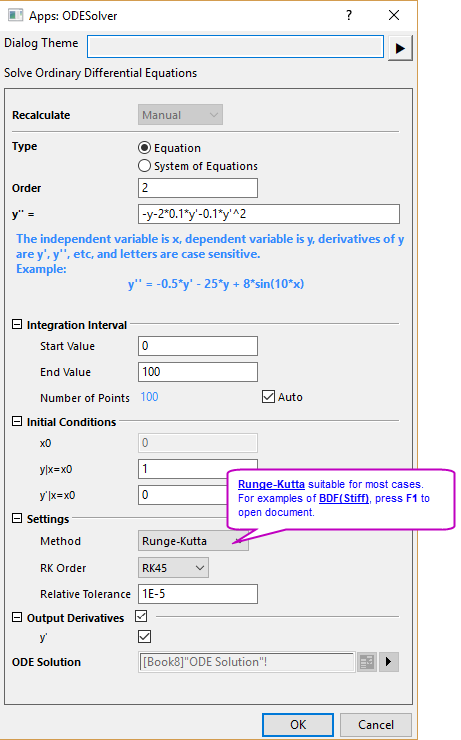This screenshot has width=461, height=740.
Task: Open the ODE Solution range selector icon
Action: pyautogui.click(x=367, y=662)
